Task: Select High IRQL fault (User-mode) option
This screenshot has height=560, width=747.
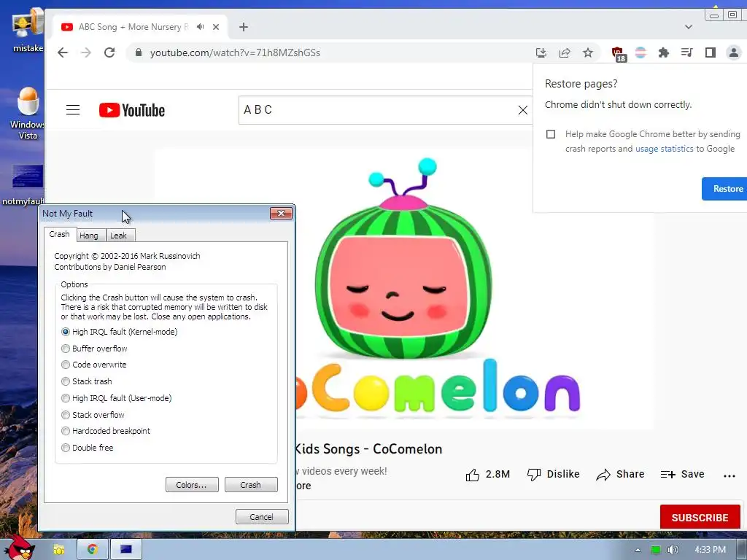Action: [117, 398]
